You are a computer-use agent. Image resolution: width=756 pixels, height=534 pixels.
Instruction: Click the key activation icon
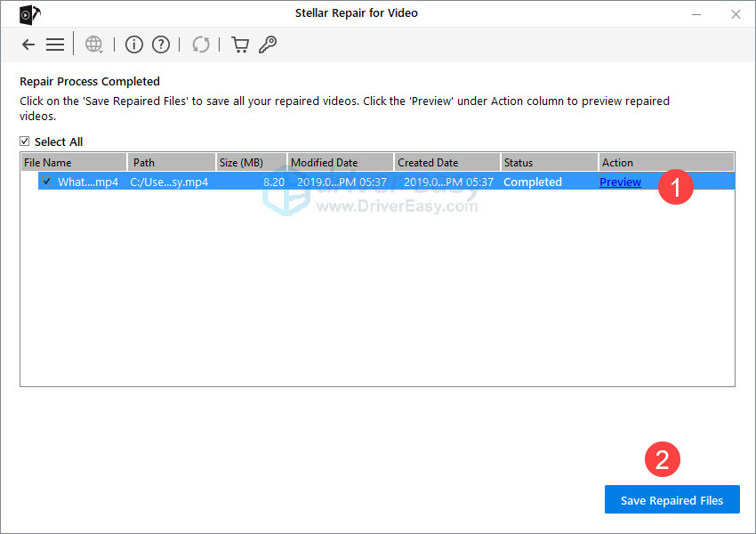(267, 44)
